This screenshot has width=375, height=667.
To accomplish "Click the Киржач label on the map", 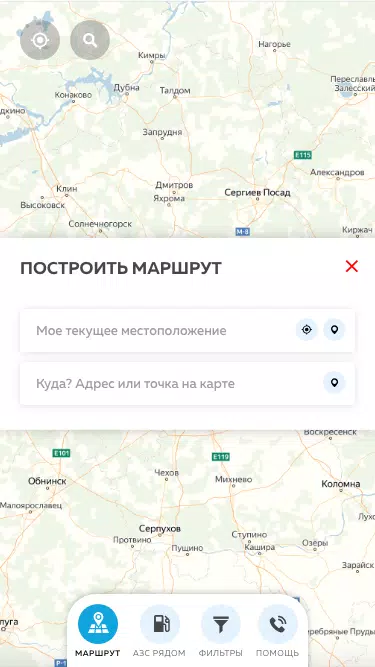I will pos(358,230).
